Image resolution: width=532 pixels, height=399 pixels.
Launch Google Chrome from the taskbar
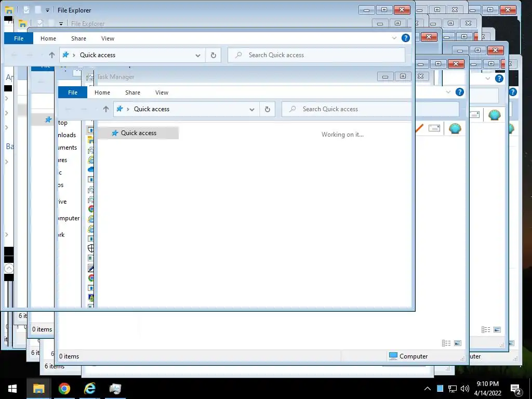pyautogui.click(x=64, y=389)
